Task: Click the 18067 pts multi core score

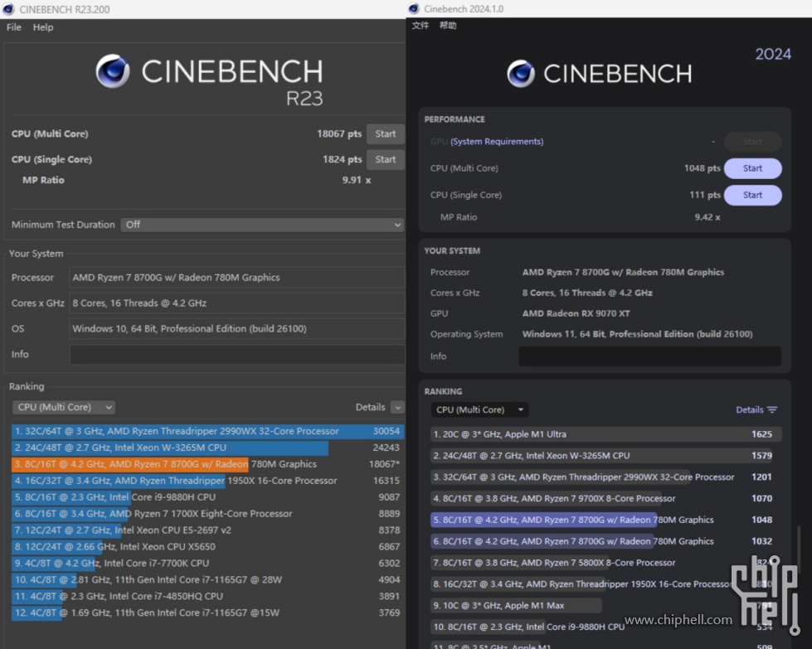Action: 339,134
